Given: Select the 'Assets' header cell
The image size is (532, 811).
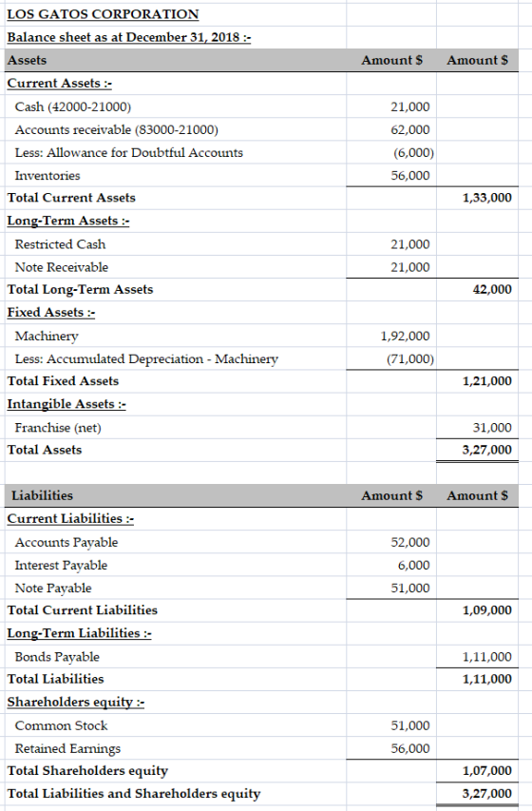Looking at the screenshot, I should pos(27,60).
